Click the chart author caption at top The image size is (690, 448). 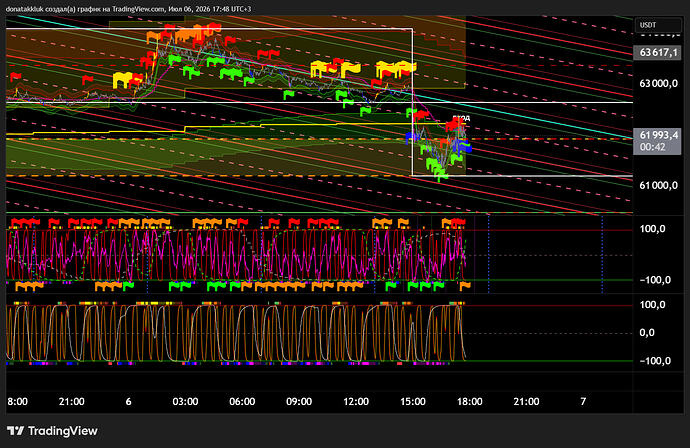[128, 8]
